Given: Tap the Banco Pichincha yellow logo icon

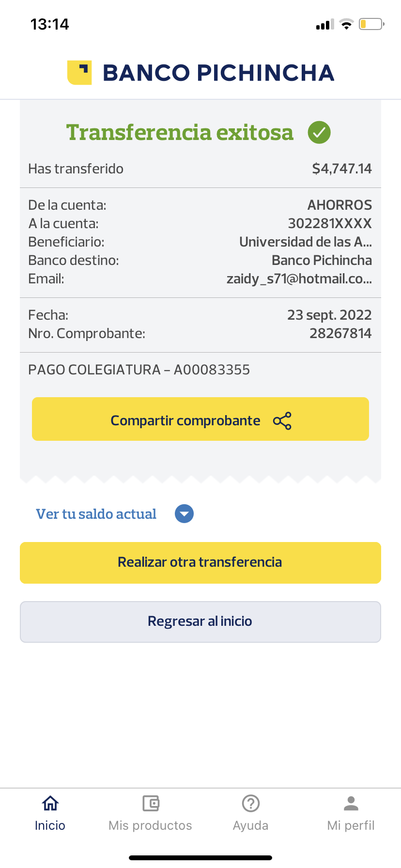Looking at the screenshot, I should point(79,73).
